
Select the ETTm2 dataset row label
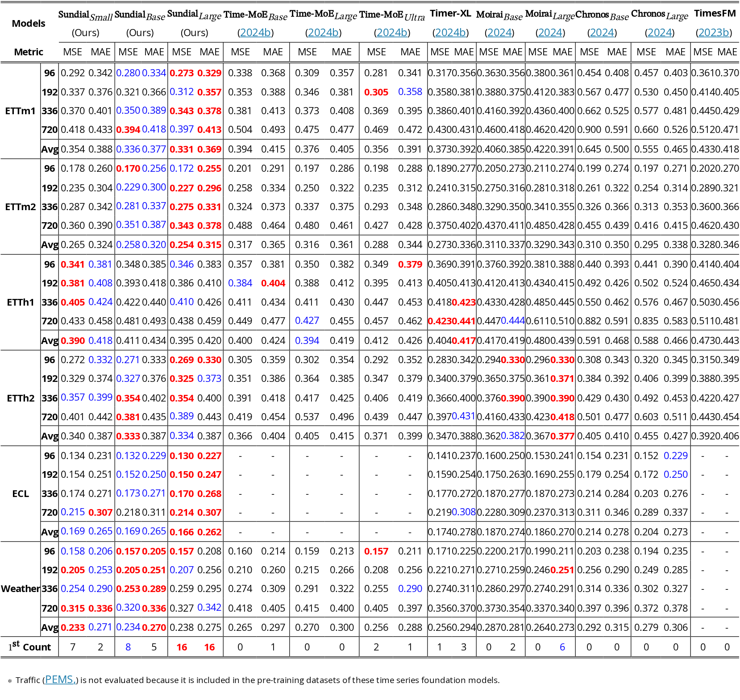[20, 207]
